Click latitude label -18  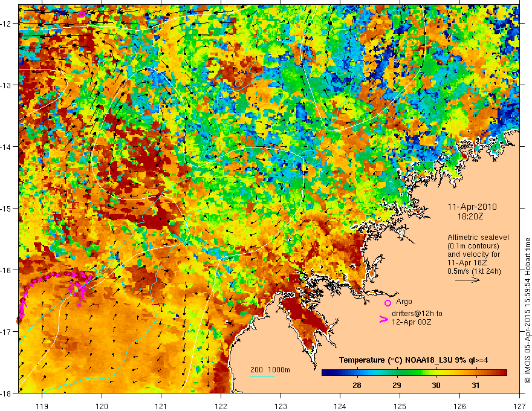pos(6,393)
